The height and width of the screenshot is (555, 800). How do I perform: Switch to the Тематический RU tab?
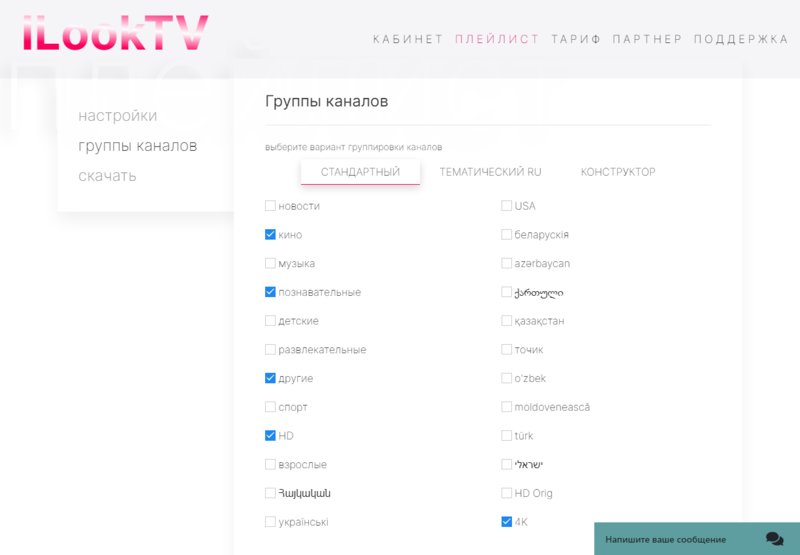pos(490,172)
